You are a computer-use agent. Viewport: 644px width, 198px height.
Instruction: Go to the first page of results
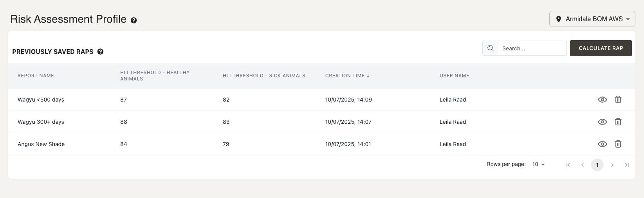tap(567, 165)
